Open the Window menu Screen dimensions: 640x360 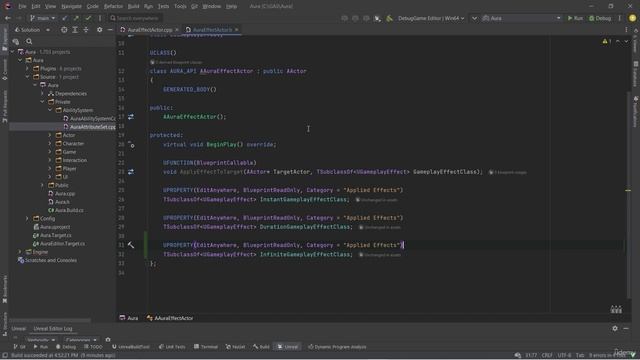pyautogui.click(x=211, y=6)
